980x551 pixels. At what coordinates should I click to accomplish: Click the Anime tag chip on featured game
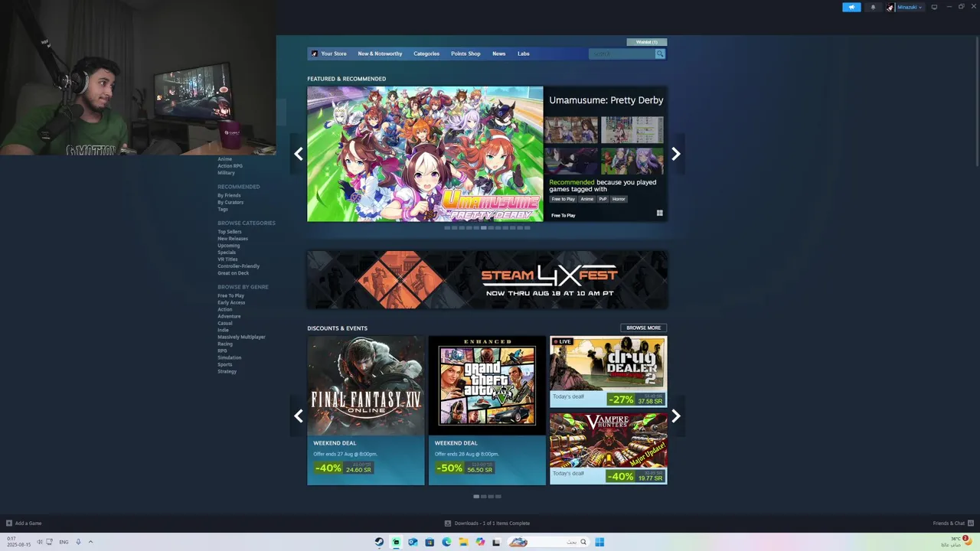[586, 199]
